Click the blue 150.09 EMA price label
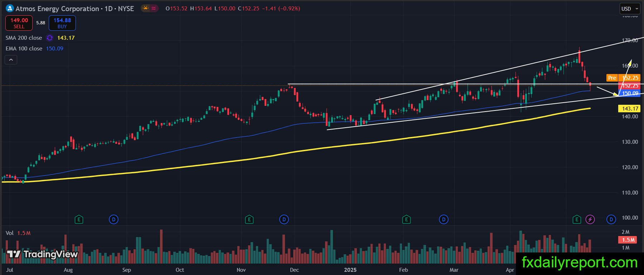This screenshot has width=644, height=275. (630, 93)
